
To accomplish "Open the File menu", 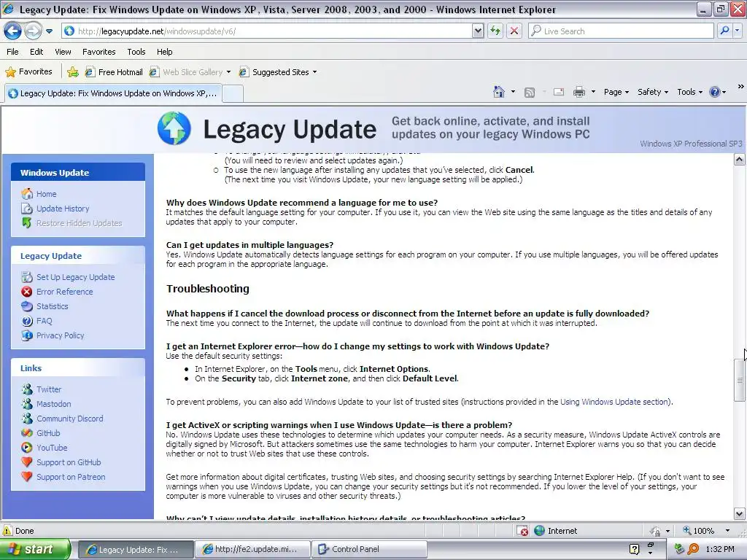I will click(12, 52).
